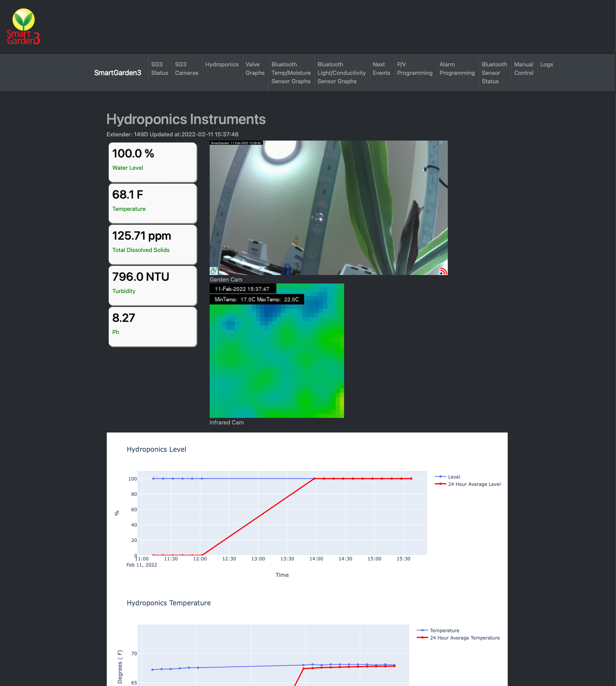The height and width of the screenshot is (686, 616).
Task: Open Manual Control page
Action: pos(523,69)
